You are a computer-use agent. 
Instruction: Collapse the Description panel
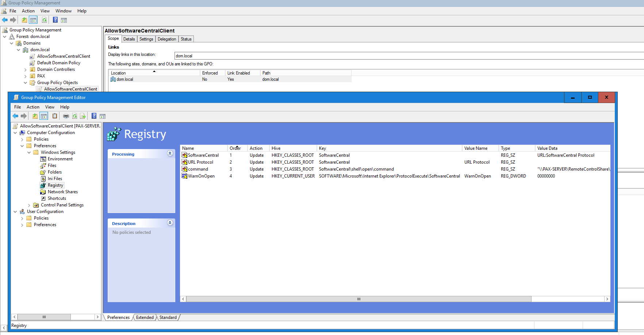click(170, 223)
